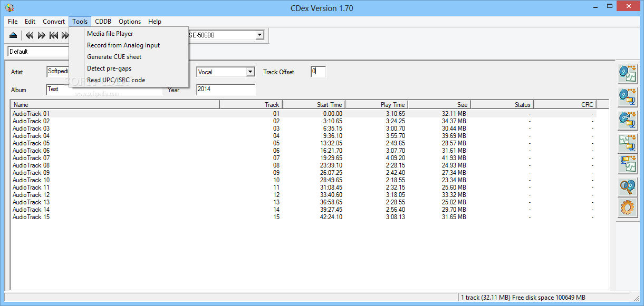Screen dimensions: 644x306
Task: Choose Generate CUE sheet
Action: coord(129,57)
